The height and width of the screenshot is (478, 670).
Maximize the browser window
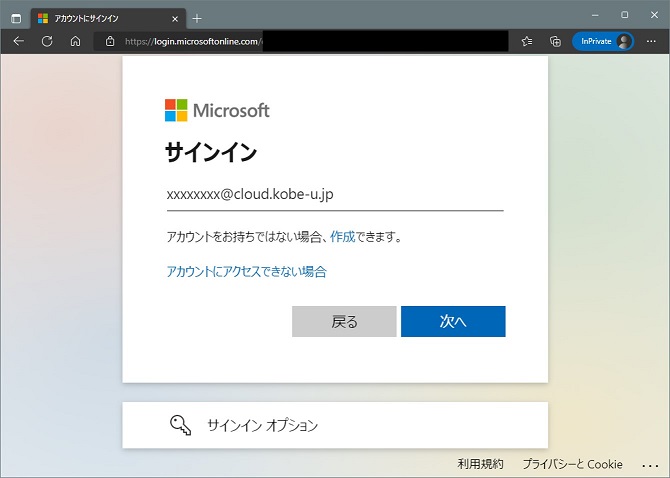(x=624, y=15)
